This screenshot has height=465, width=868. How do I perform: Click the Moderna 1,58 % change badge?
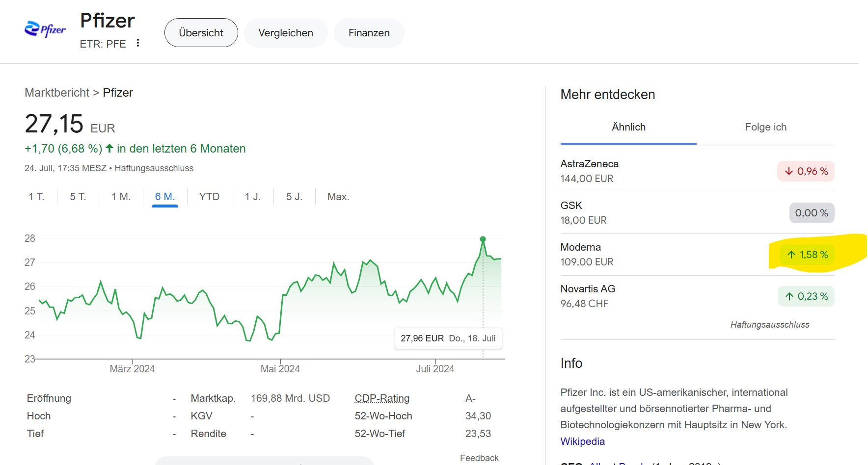click(x=807, y=255)
